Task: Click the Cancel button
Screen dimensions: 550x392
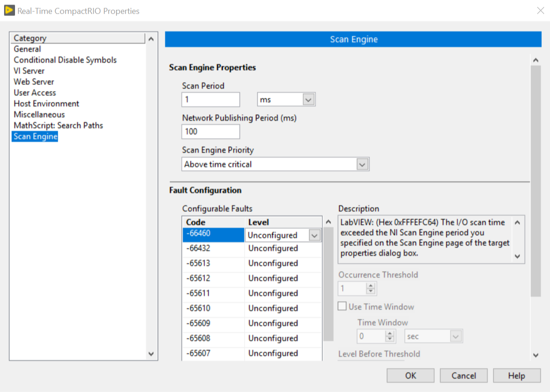Action: pyautogui.click(x=464, y=376)
